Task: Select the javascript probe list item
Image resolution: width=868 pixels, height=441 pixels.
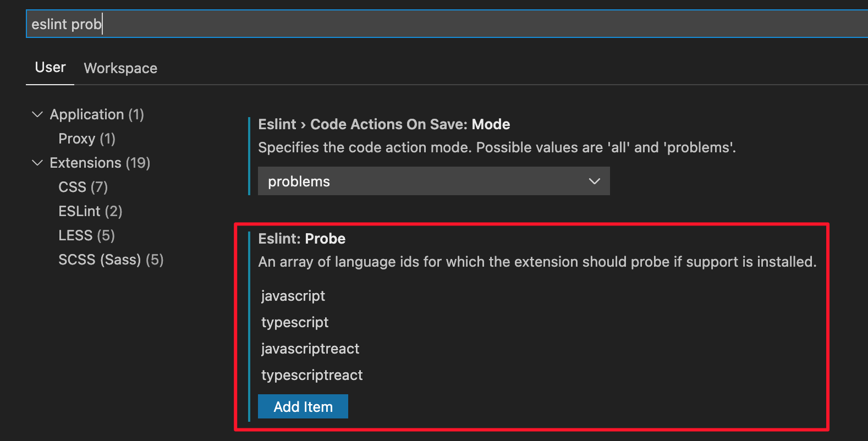Action: pos(293,296)
